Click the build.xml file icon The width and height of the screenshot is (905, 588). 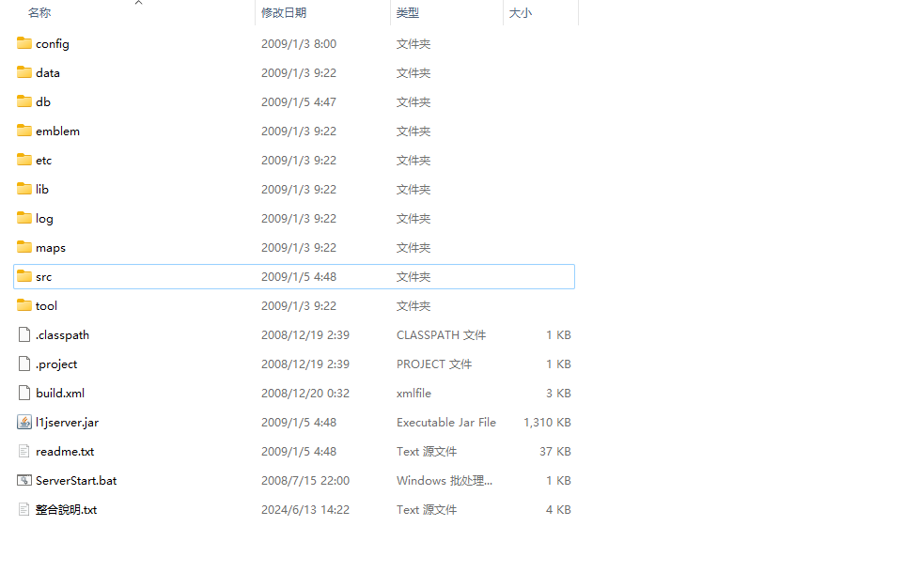(24, 393)
